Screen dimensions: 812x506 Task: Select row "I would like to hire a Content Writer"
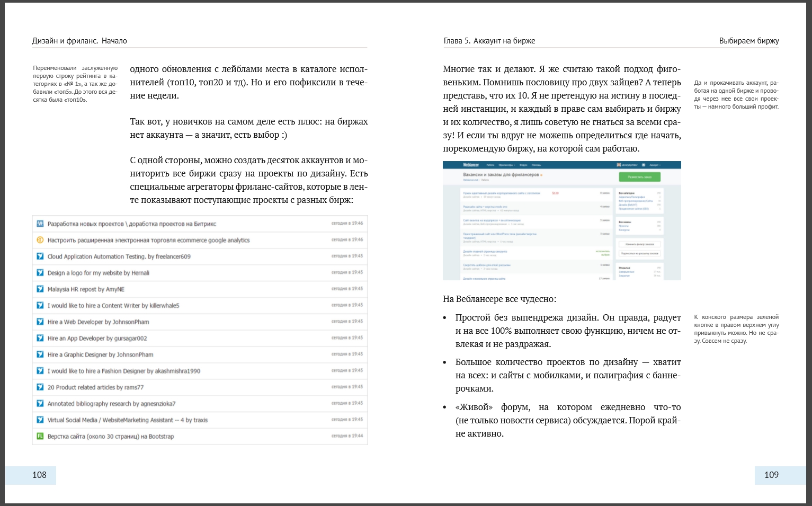click(200, 306)
